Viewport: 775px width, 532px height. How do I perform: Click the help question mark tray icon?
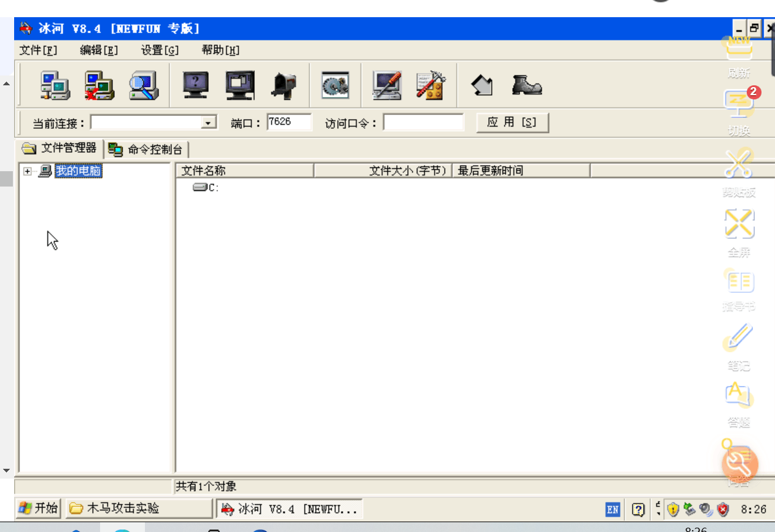(x=638, y=509)
